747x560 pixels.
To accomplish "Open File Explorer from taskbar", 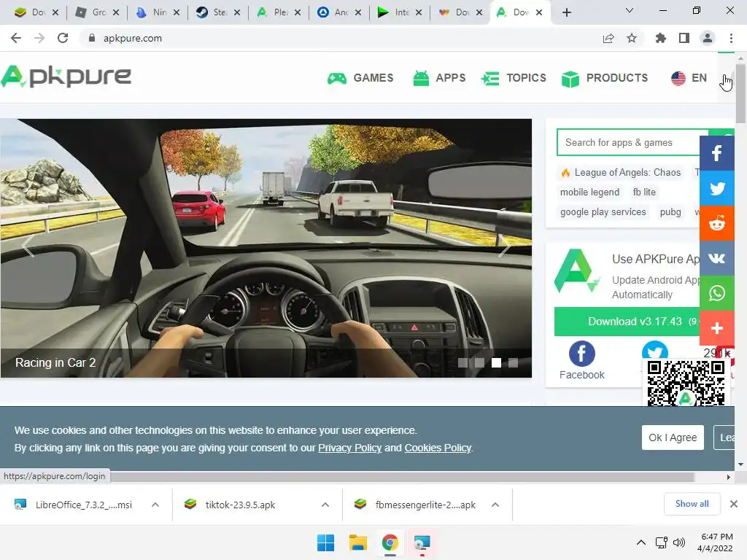I will click(357, 542).
